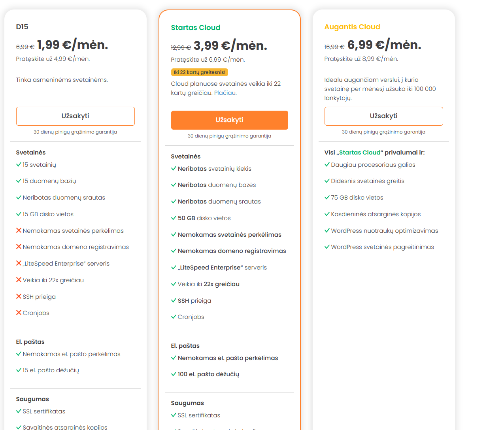Click the checkmark beside 'Nemokamas el. pašto perkėlimas'
Image resolution: width=504 pixels, height=430 pixels.
18,354
